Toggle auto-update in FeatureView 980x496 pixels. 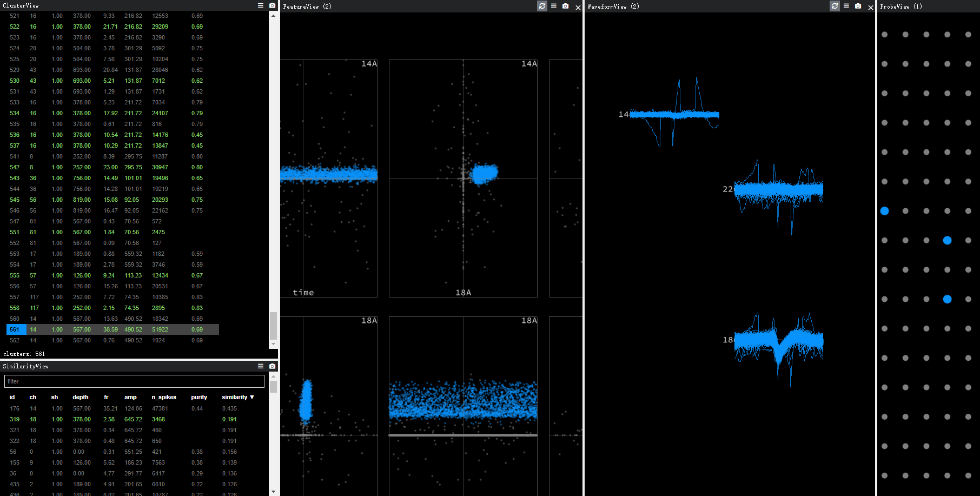(542, 6)
